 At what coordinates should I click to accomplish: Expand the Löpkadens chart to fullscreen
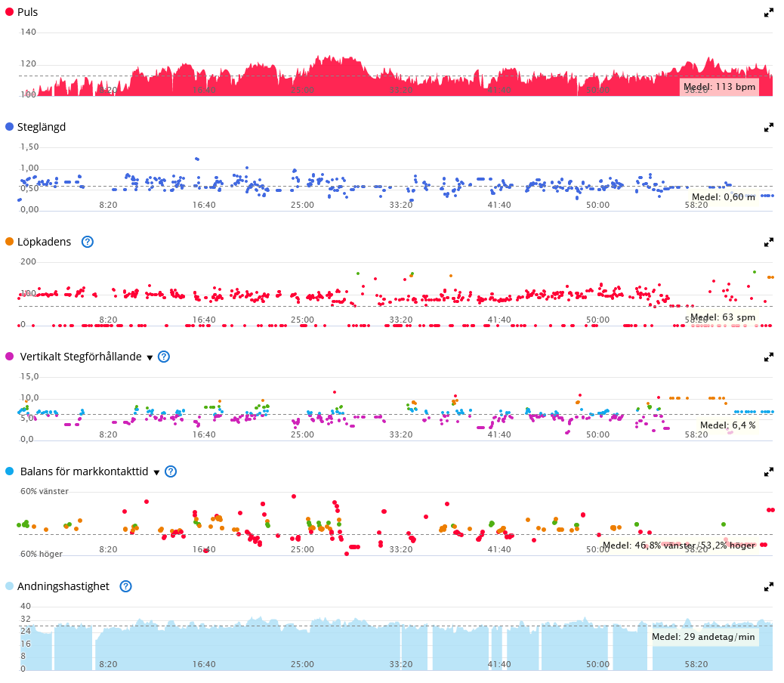[768, 243]
